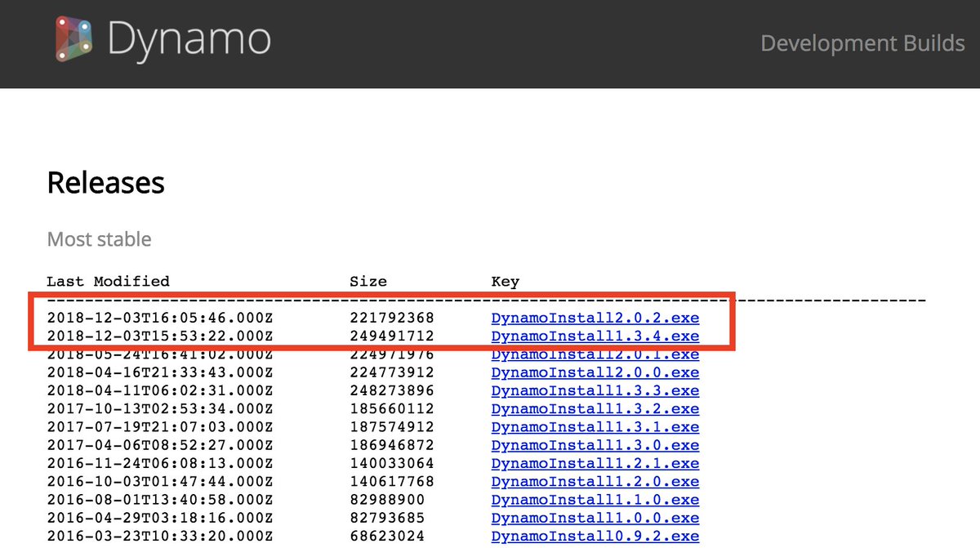
Task: Select date 2016-10-03T01:47:44.000Z
Action: (x=160, y=482)
